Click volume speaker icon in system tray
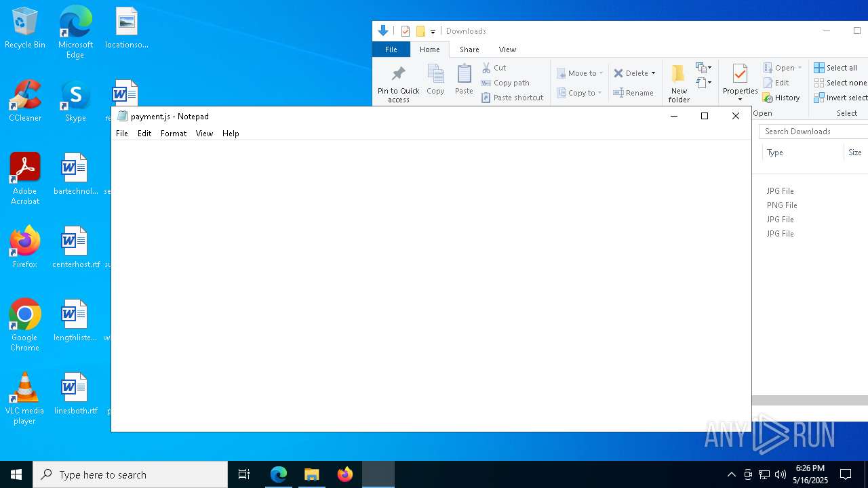 pyautogui.click(x=781, y=474)
